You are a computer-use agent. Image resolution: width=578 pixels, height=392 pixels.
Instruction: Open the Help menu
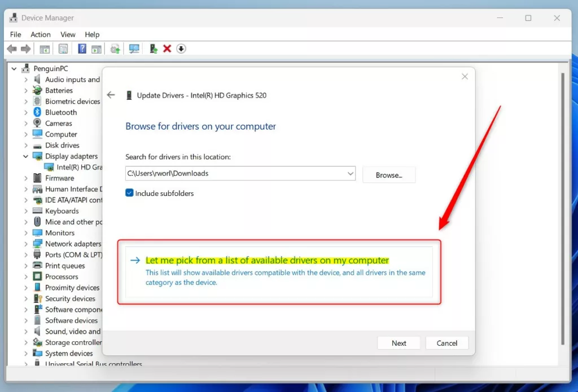click(x=92, y=34)
